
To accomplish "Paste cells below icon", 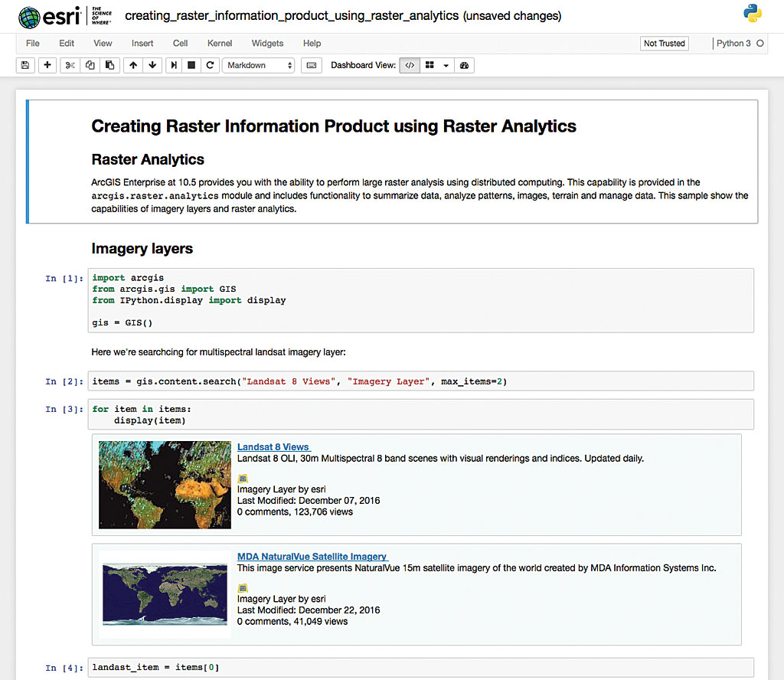I will pyautogui.click(x=110, y=65).
